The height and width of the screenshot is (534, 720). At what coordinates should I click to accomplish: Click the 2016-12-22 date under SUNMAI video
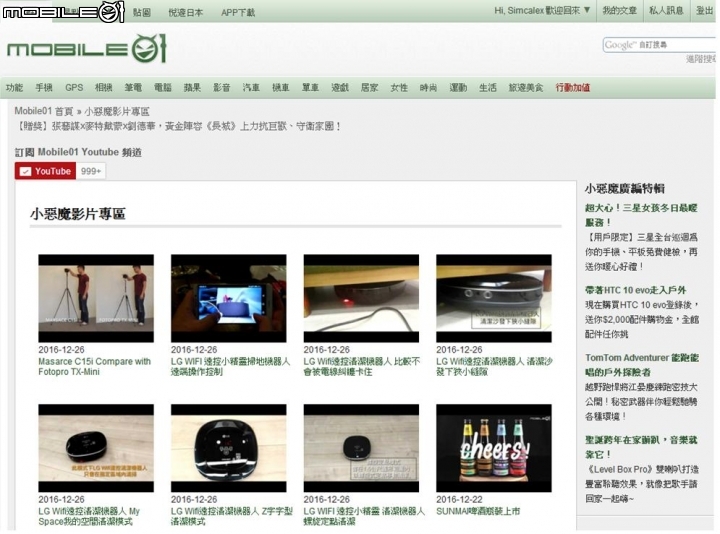[x=459, y=499]
